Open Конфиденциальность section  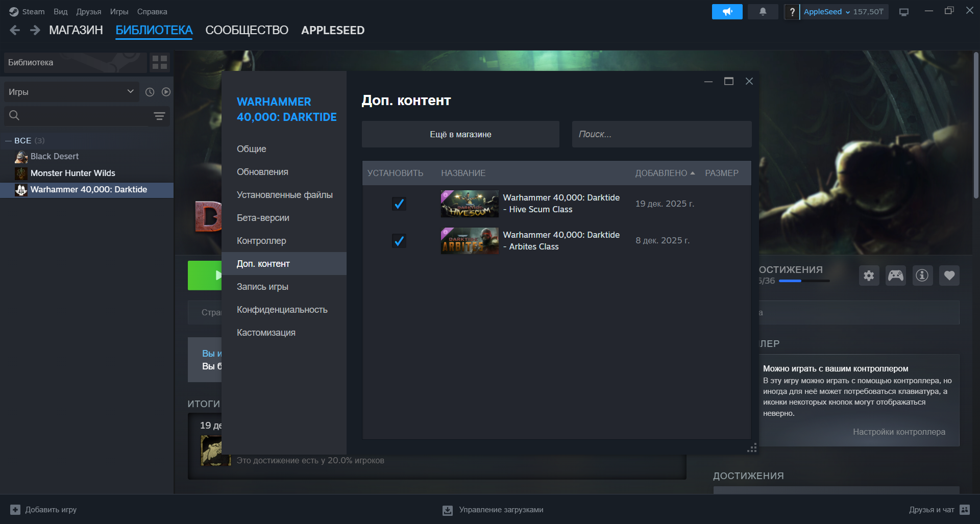pyautogui.click(x=284, y=310)
